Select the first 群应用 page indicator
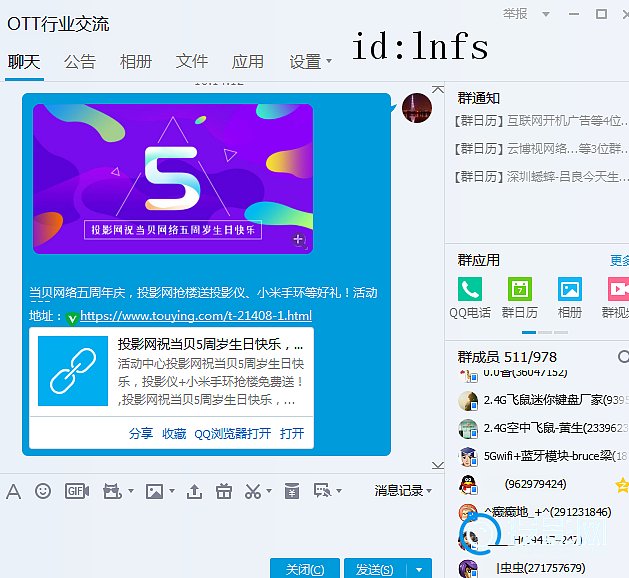 tap(529, 333)
